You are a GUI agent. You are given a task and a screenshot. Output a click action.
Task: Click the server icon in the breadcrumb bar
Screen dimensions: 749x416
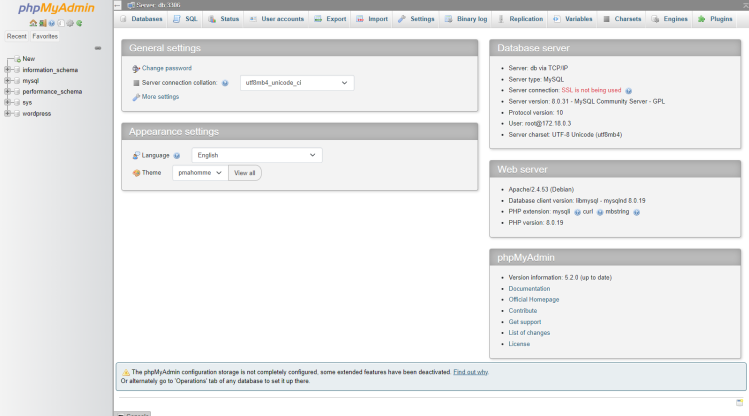click(131, 5)
